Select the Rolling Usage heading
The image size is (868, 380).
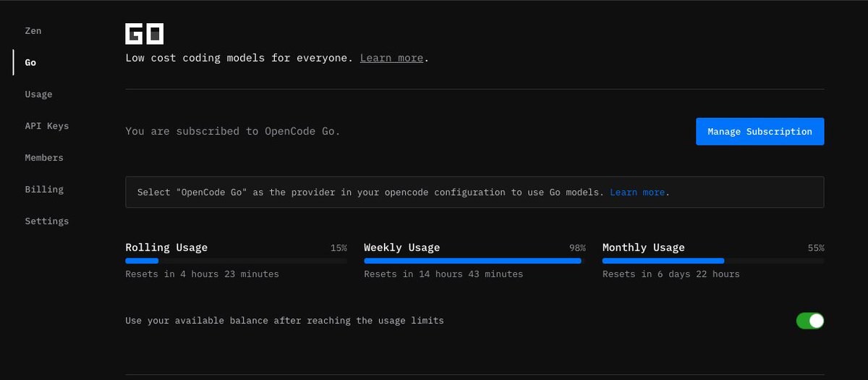pos(166,248)
